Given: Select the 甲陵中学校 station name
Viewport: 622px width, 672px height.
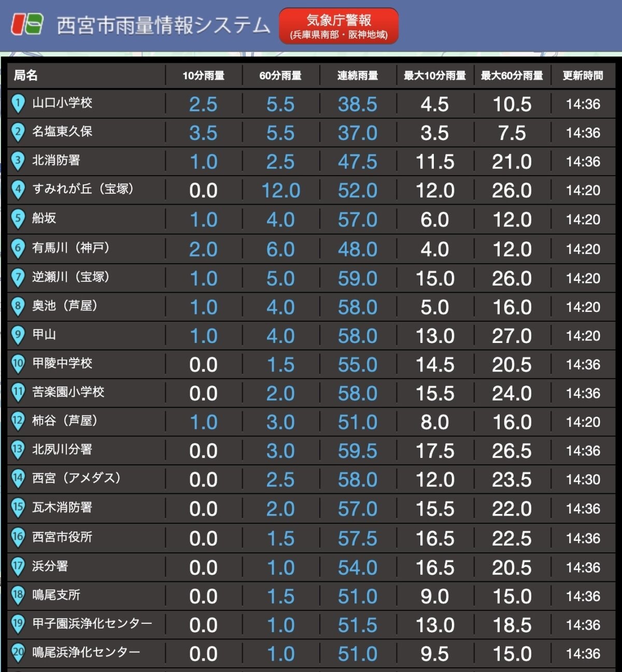Looking at the screenshot, I should coord(62,363).
